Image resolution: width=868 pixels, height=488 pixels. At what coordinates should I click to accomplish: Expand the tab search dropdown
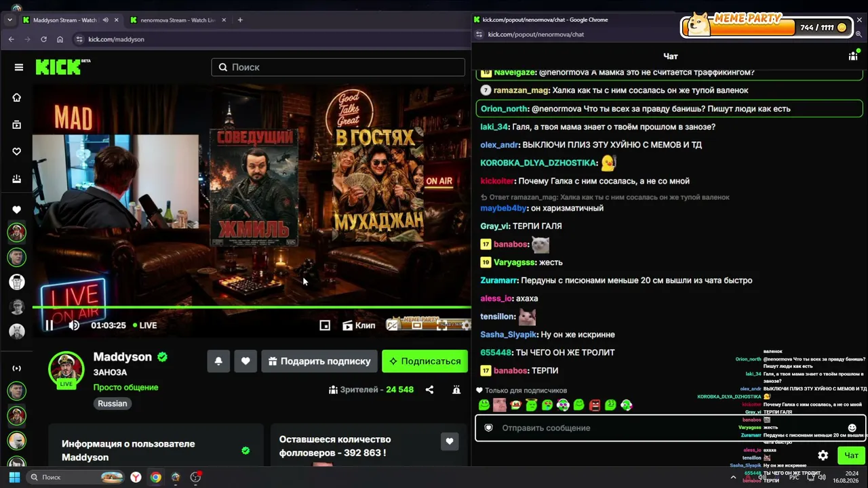coord(9,20)
